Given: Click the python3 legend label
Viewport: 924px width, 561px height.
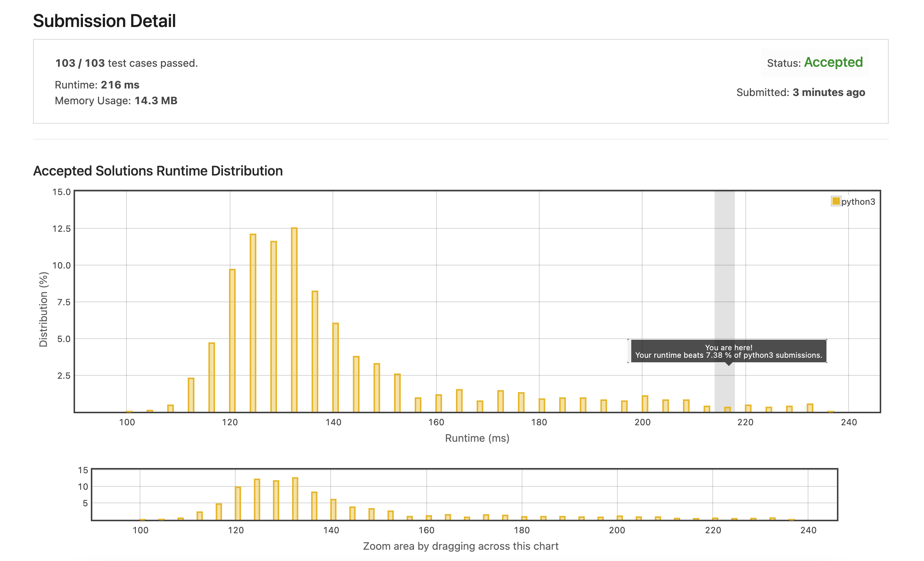Looking at the screenshot, I should (858, 202).
